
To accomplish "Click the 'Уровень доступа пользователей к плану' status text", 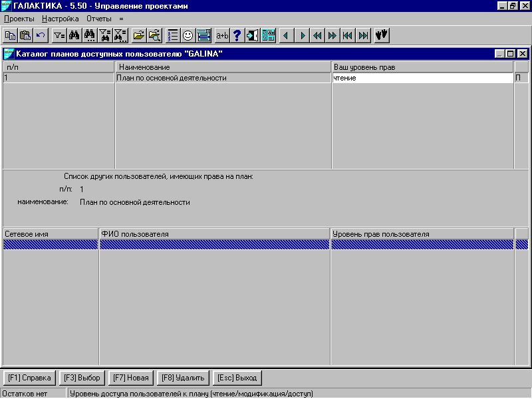I will 192,394.
